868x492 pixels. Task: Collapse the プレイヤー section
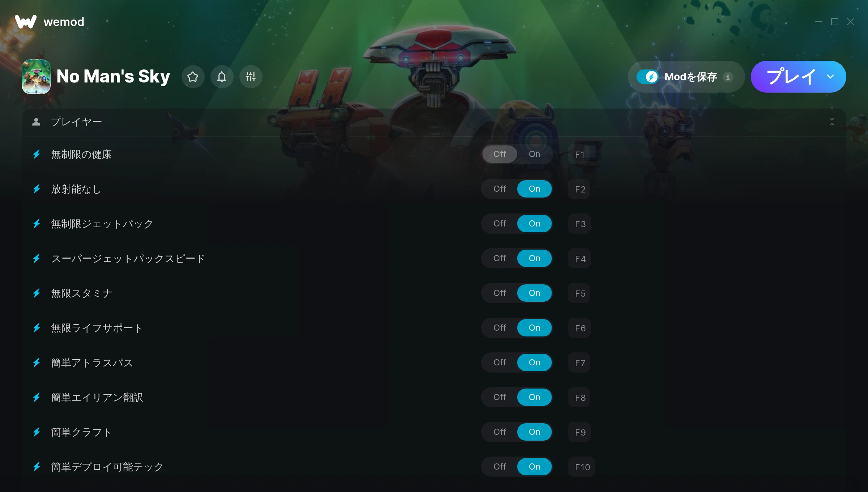[832, 122]
